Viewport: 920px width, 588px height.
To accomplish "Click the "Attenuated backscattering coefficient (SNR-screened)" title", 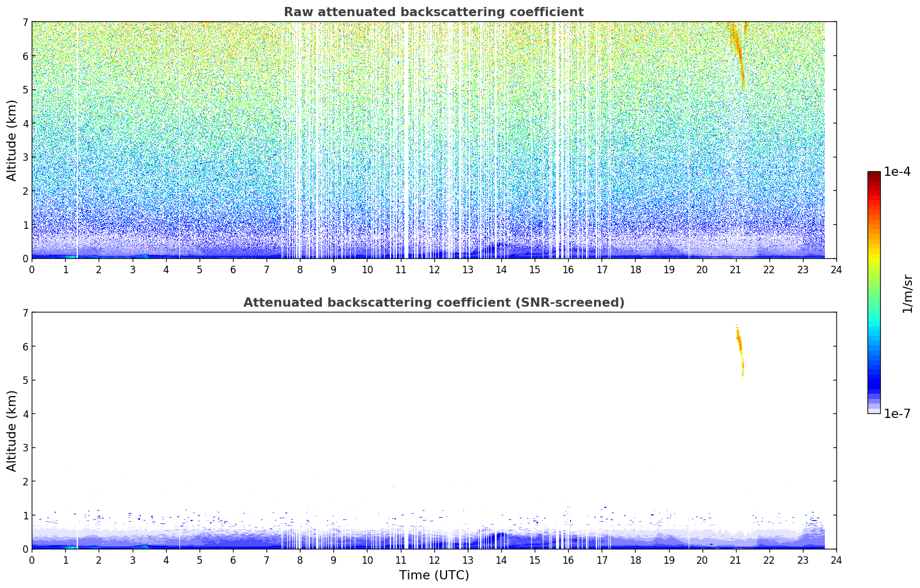I will (x=434, y=303).
